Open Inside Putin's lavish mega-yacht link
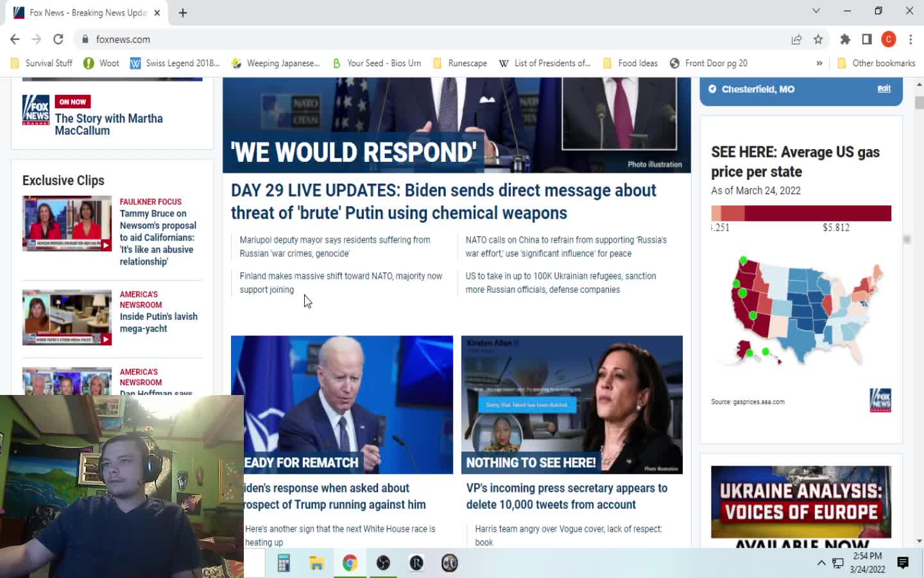The image size is (924, 578). [x=158, y=322]
